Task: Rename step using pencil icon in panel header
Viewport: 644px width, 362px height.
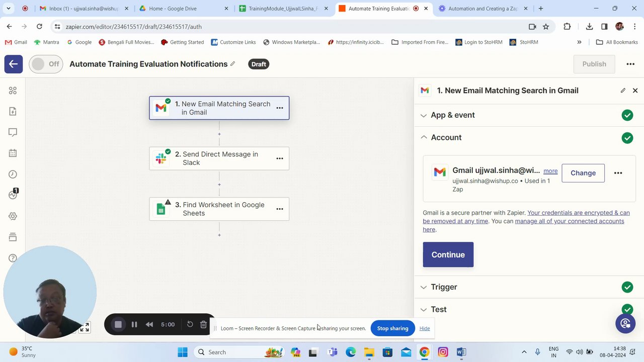Action: 623,90
